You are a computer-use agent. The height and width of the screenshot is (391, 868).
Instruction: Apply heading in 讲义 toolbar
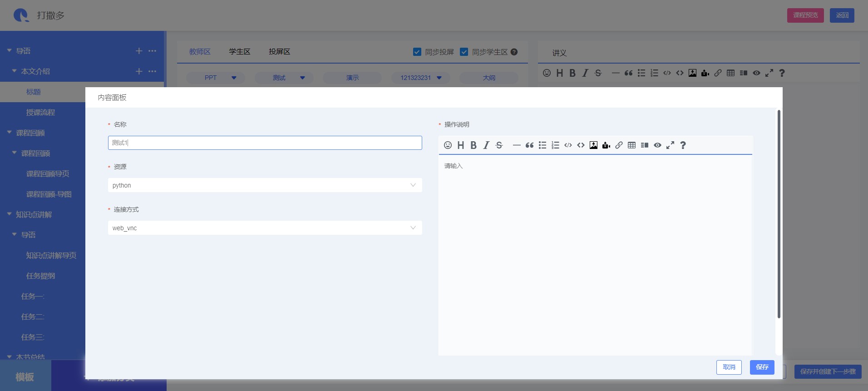(560, 73)
